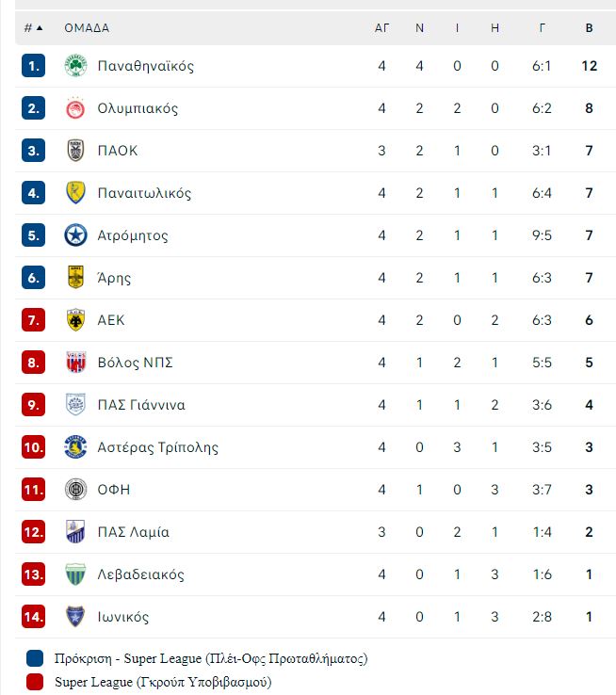Open the Αστέρας Τρίπολης team link
This screenshot has width=616, height=695.
point(157,447)
